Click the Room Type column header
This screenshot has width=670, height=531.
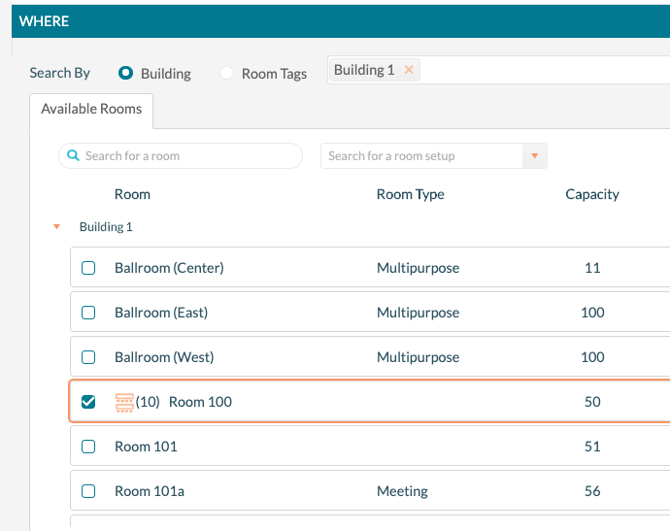[x=410, y=194]
